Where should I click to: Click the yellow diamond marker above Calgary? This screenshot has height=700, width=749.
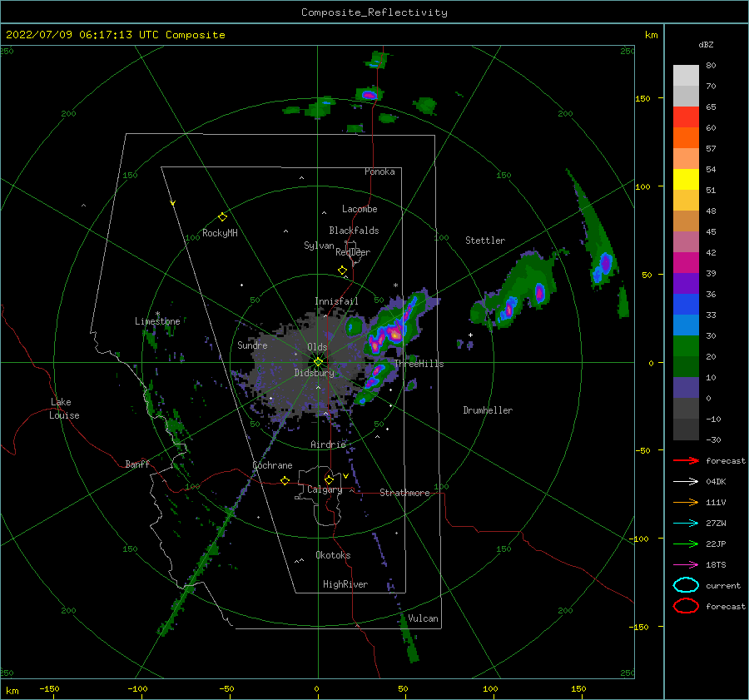pyautogui.click(x=329, y=479)
